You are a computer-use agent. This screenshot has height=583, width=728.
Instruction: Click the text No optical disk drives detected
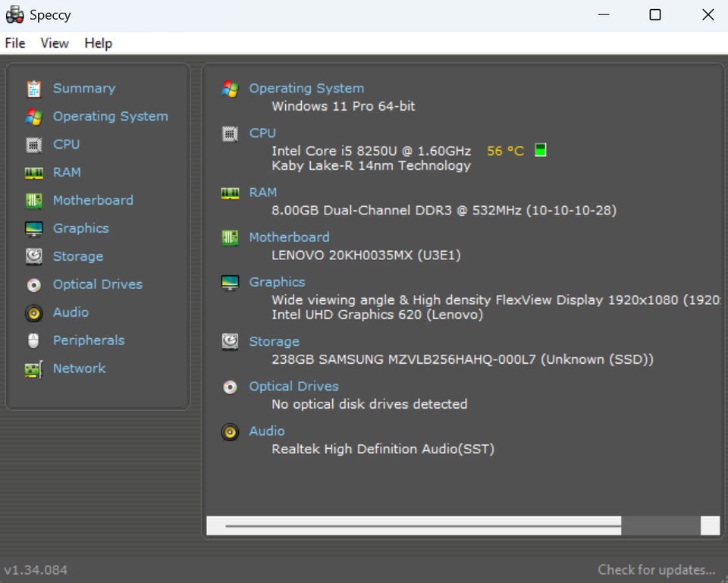(x=369, y=404)
